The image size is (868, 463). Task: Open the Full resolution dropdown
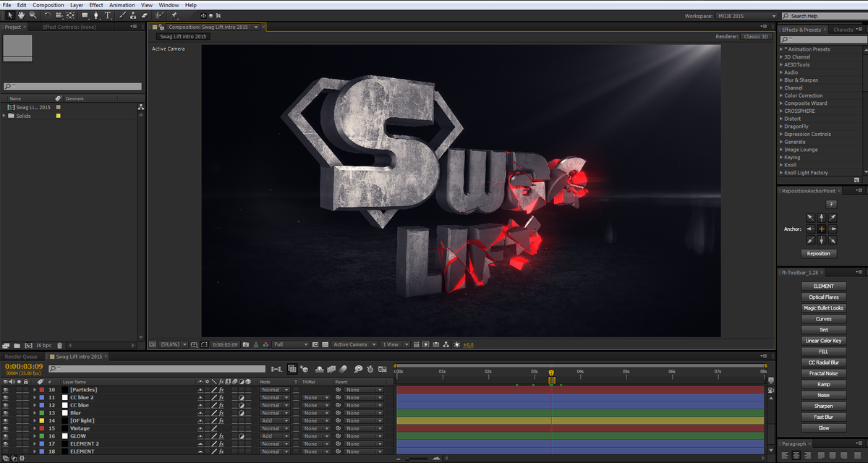[x=291, y=344]
